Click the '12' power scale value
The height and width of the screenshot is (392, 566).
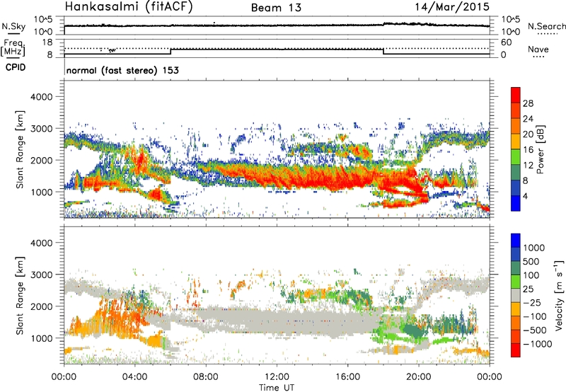[528, 166]
